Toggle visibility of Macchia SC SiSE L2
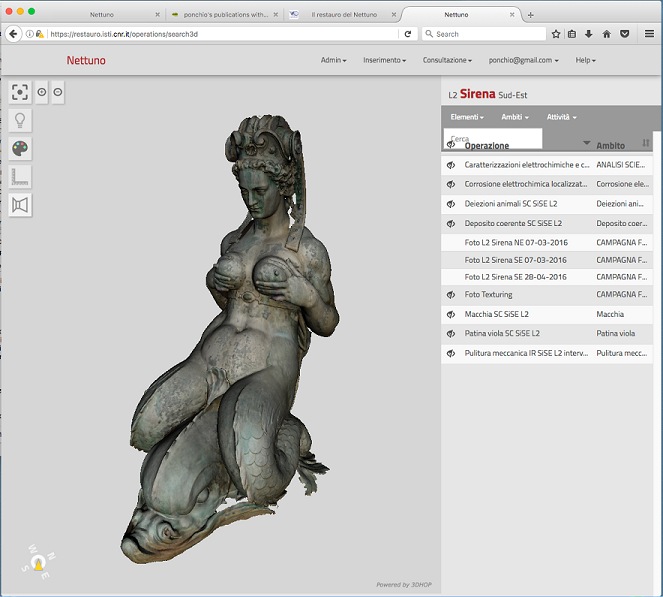 pyautogui.click(x=451, y=314)
